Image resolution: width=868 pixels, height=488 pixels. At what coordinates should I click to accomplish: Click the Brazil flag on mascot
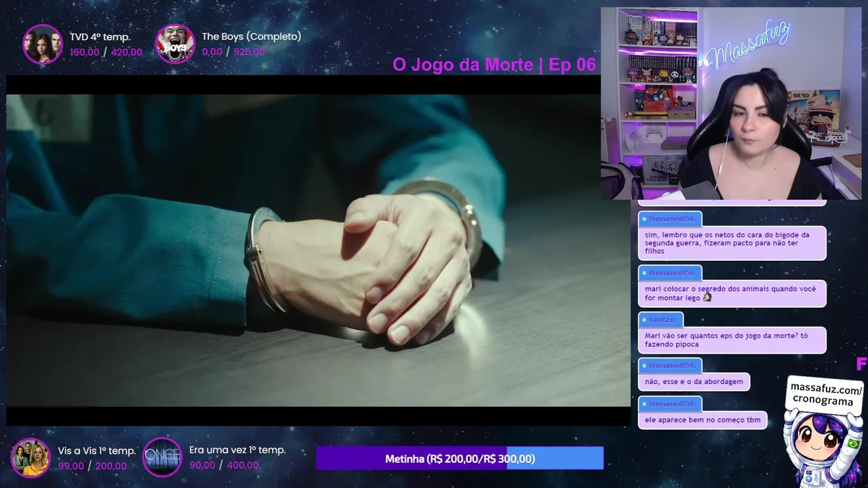853,444
